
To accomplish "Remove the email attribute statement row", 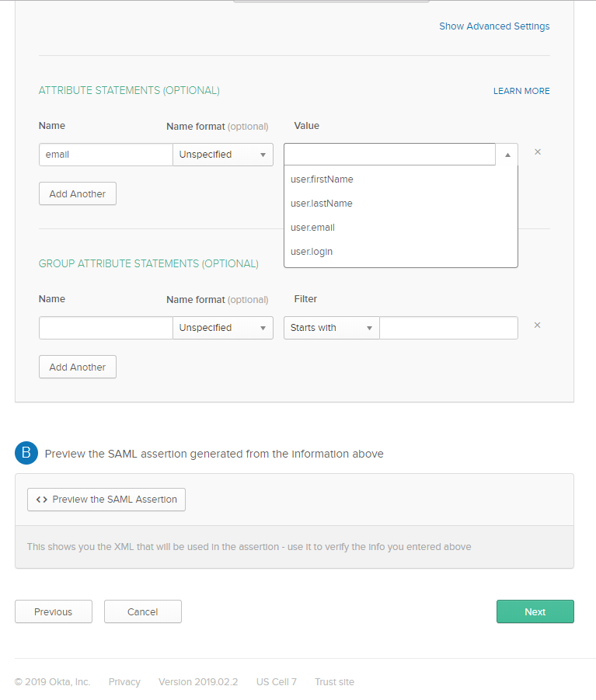I will (537, 152).
